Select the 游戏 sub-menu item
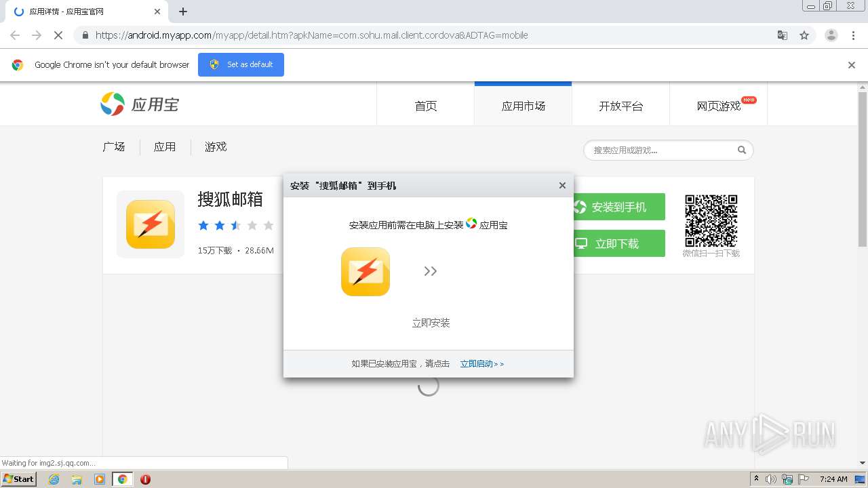The height and width of the screenshot is (488, 868). tap(216, 147)
